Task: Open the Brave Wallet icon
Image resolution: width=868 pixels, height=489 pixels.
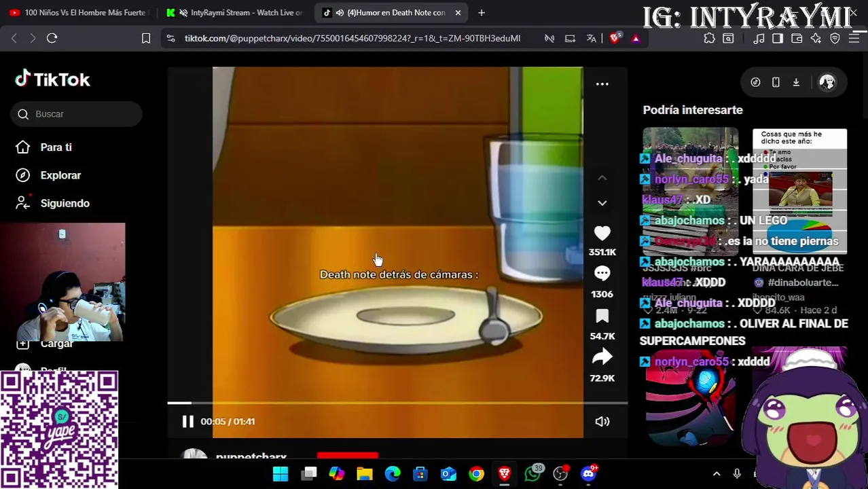Action: [x=797, y=38]
